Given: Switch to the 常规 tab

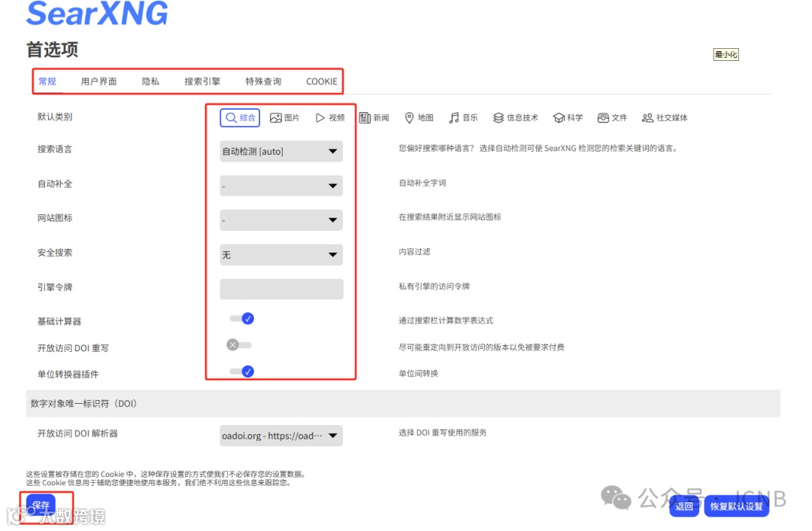Looking at the screenshot, I should tap(47, 81).
